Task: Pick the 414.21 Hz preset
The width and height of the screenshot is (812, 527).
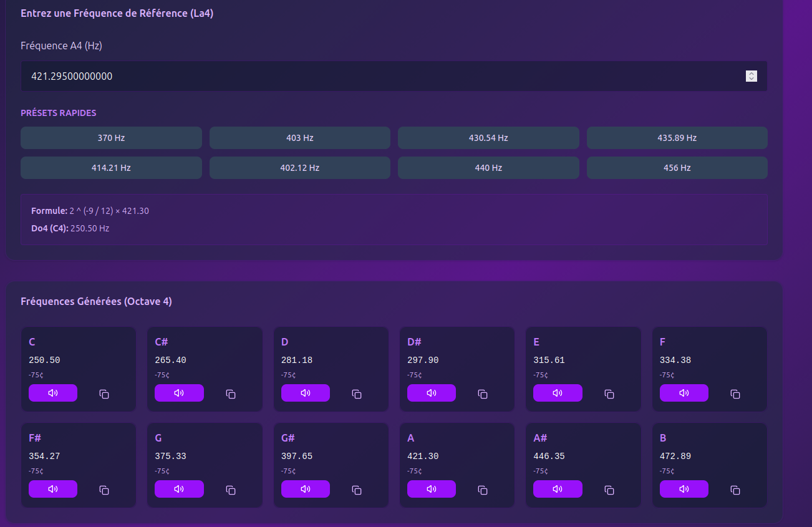Action: (111, 168)
